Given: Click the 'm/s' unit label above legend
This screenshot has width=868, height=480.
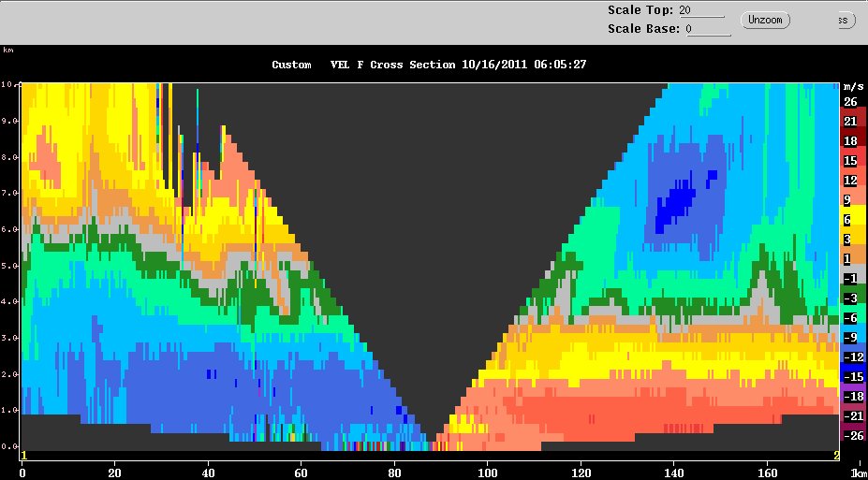Looking at the screenshot, I should (853, 87).
